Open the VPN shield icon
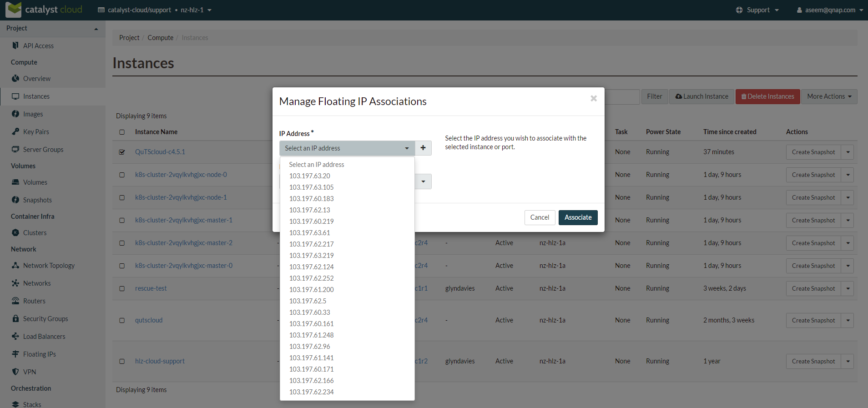The height and width of the screenshot is (408, 868). 15,372
